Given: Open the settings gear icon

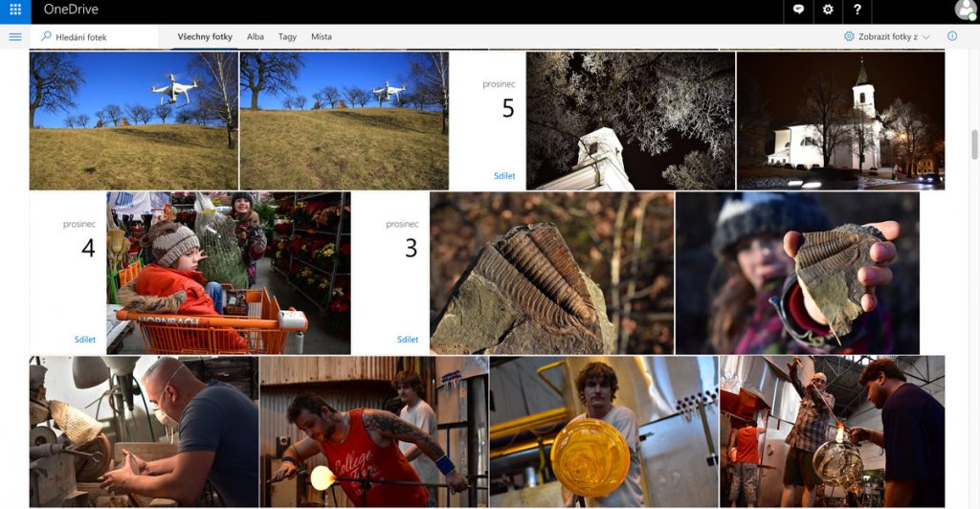Looking at the screenshot, I should pyautogui.click(x=828, y=11).
